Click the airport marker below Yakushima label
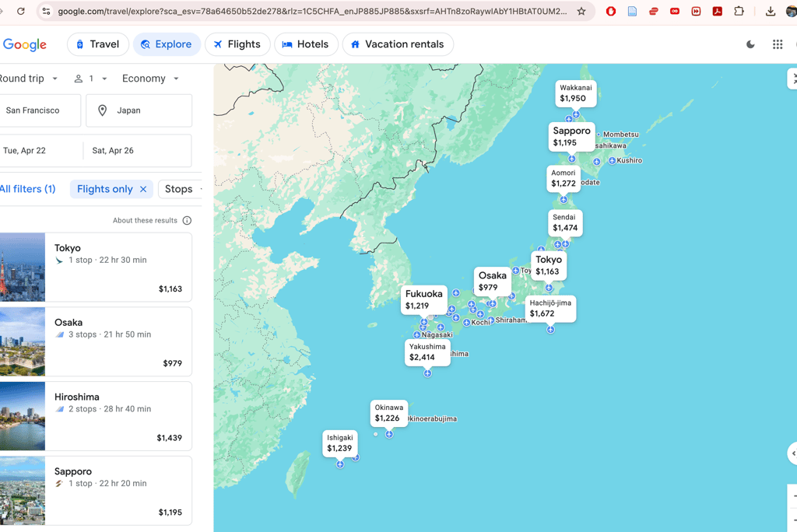The width and height of the screenshot is (797, 532). (427, 373)
